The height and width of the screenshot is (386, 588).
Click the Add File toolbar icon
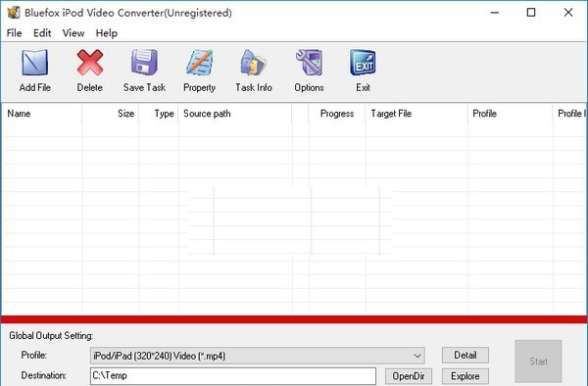tap(34, 63)
